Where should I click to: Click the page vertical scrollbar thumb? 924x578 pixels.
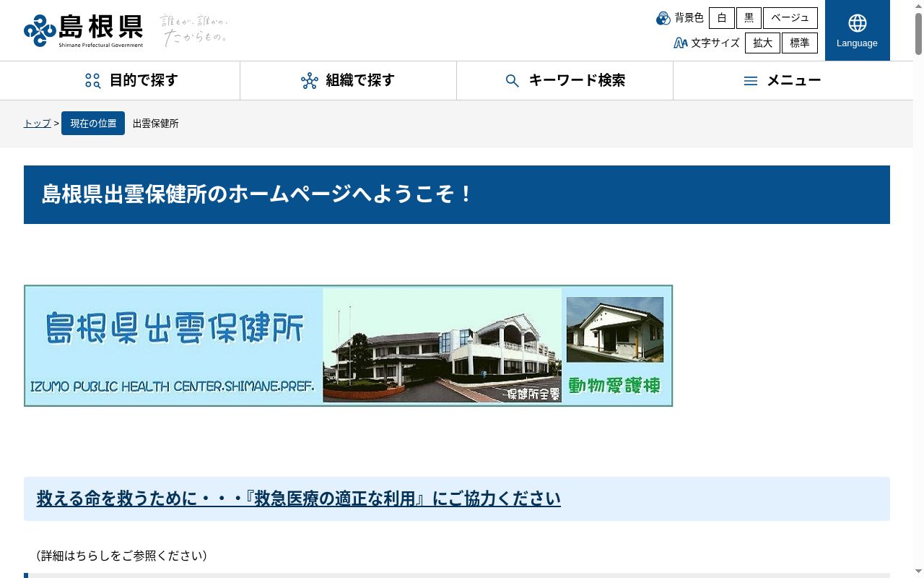click(x=918, y=34)
